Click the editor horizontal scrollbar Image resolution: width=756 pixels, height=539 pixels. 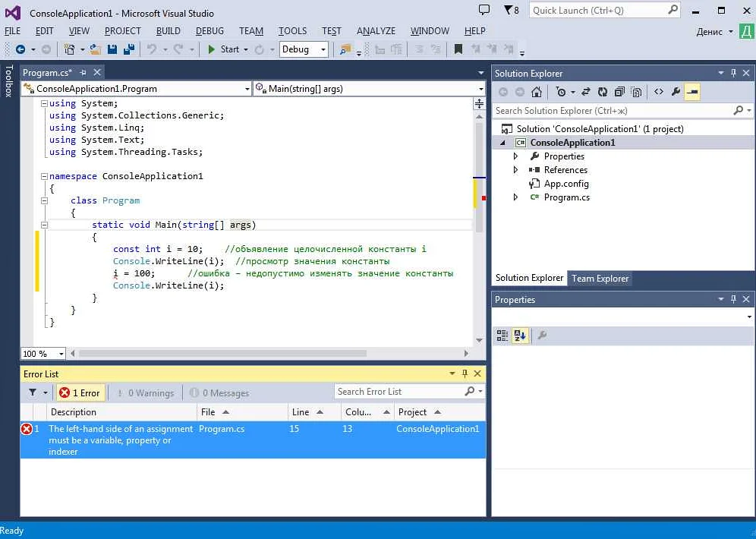[x=222, y=354]
